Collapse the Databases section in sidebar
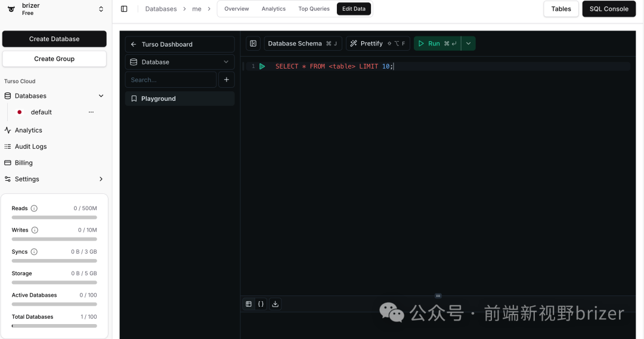The width and height of the screenshot is (644, 339). pos(101,96)
